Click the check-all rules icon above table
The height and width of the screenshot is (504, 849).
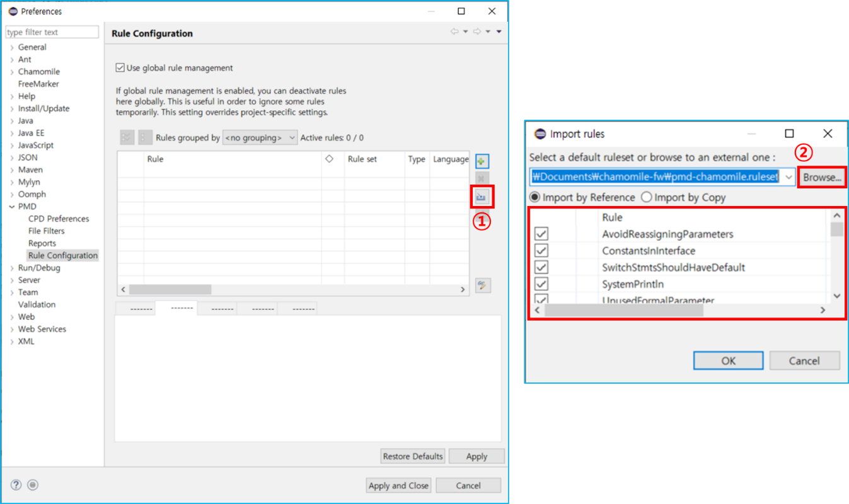tap(127, 137)
